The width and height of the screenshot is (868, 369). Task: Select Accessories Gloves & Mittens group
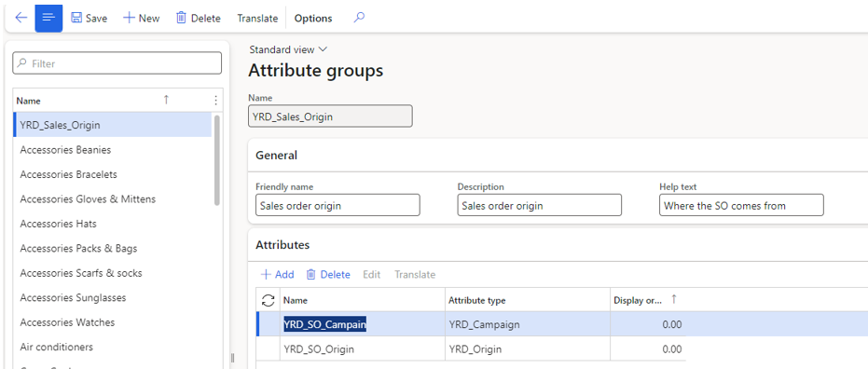[113, 198]
